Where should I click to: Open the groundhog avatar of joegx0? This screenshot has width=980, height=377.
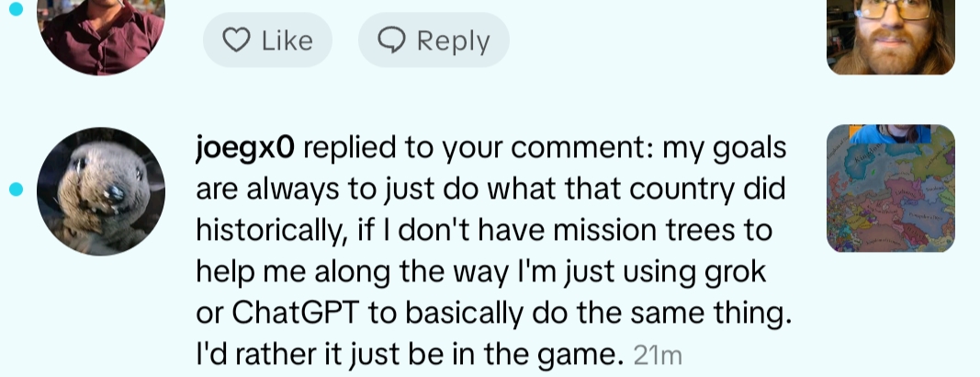[x=101, y=190]
